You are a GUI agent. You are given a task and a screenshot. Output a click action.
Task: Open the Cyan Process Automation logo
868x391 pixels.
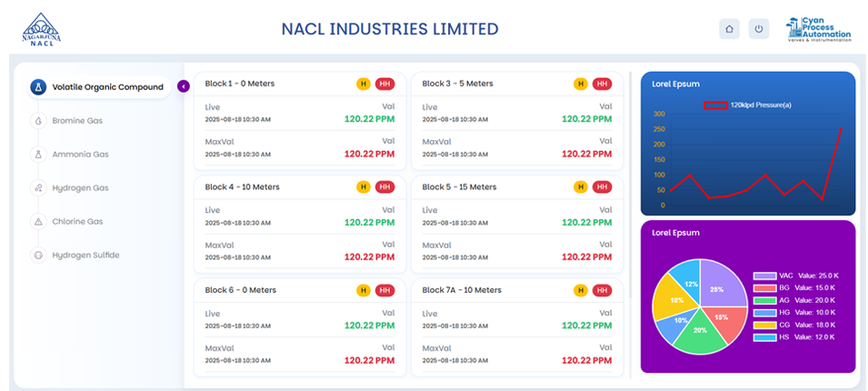tap(818, 29)
